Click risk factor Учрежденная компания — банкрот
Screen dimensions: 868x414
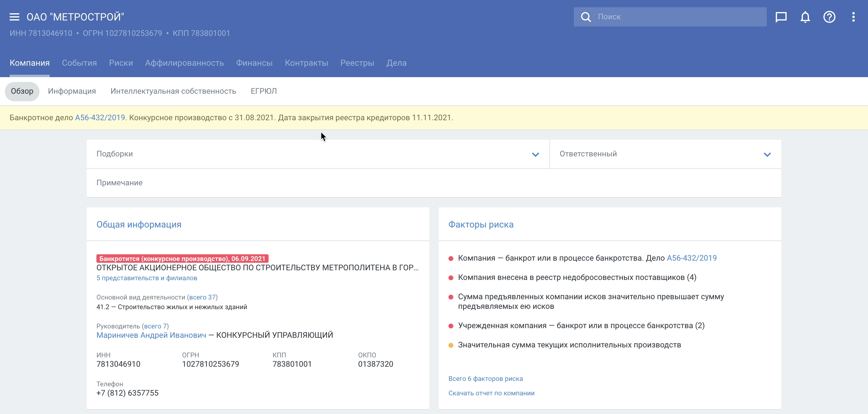coord(581,326)
